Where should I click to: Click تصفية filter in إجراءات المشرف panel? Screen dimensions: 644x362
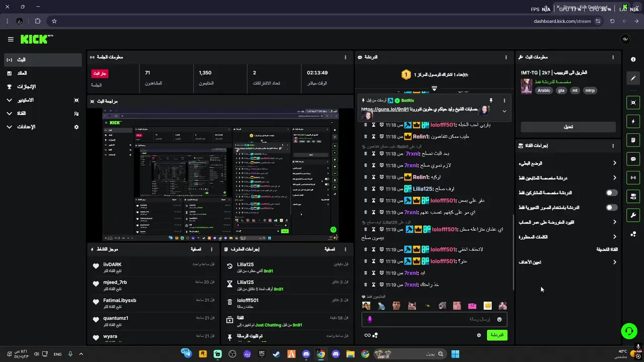pyautogui.click(x=330, y=249)
